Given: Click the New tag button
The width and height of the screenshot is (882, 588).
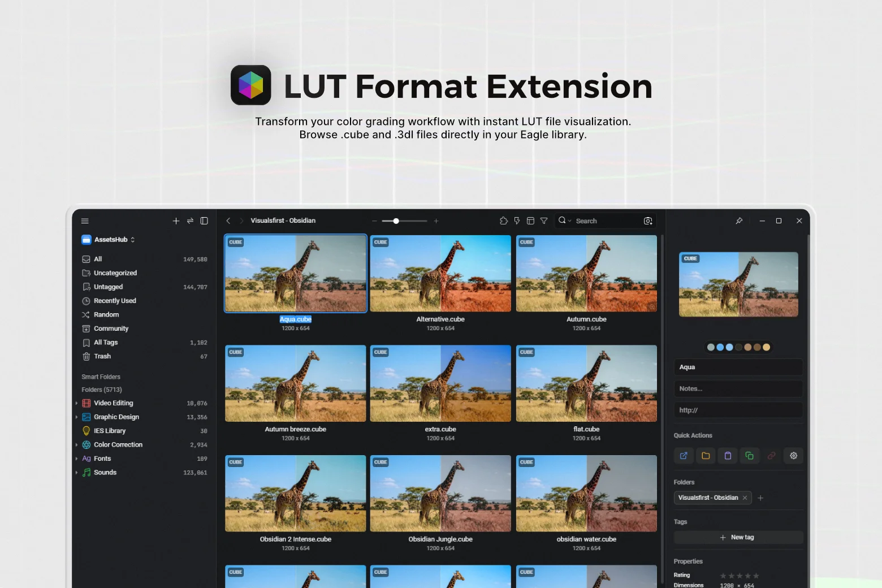Looking at the screenshot, I should click(738, 538).
